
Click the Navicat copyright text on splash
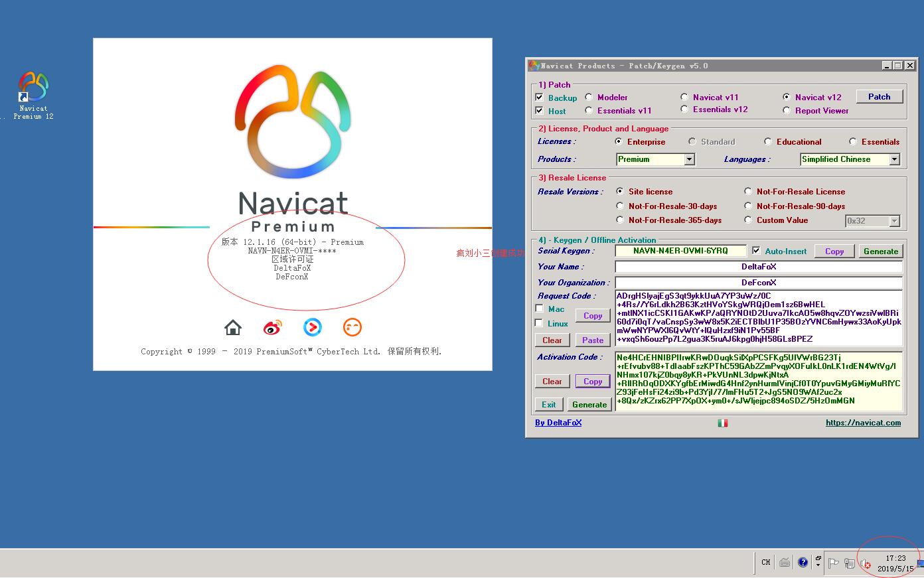tap(291, 352)
